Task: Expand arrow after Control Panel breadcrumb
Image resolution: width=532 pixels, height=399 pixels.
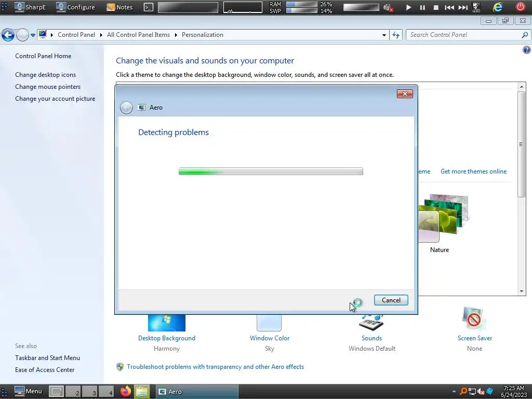Action: 101,35
